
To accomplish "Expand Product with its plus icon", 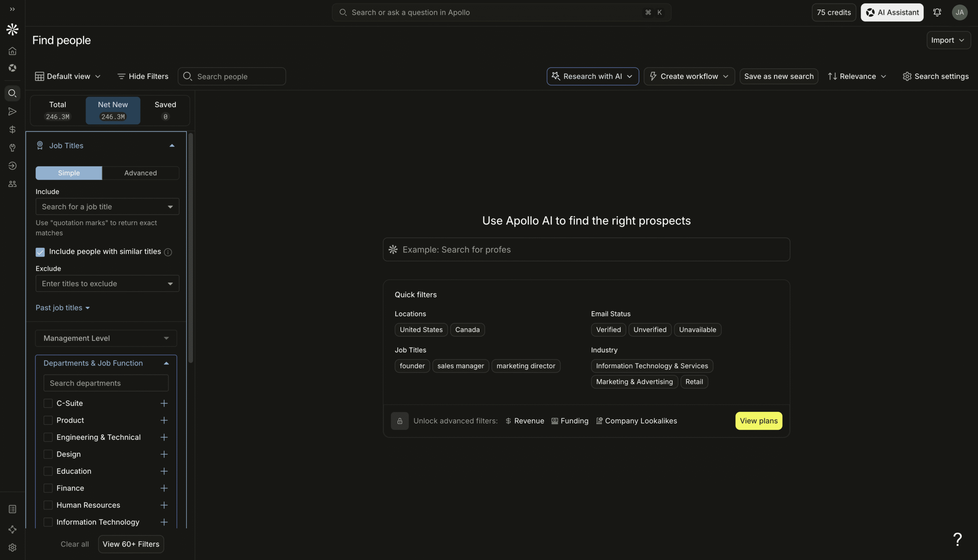I will click(164, 420).
